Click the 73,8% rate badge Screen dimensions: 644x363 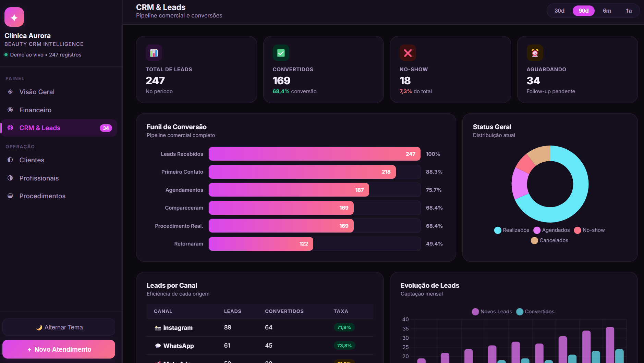point(344,346)
